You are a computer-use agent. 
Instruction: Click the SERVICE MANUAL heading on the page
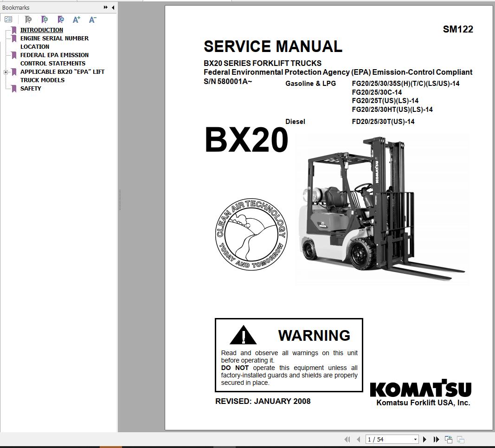point(273,46)
